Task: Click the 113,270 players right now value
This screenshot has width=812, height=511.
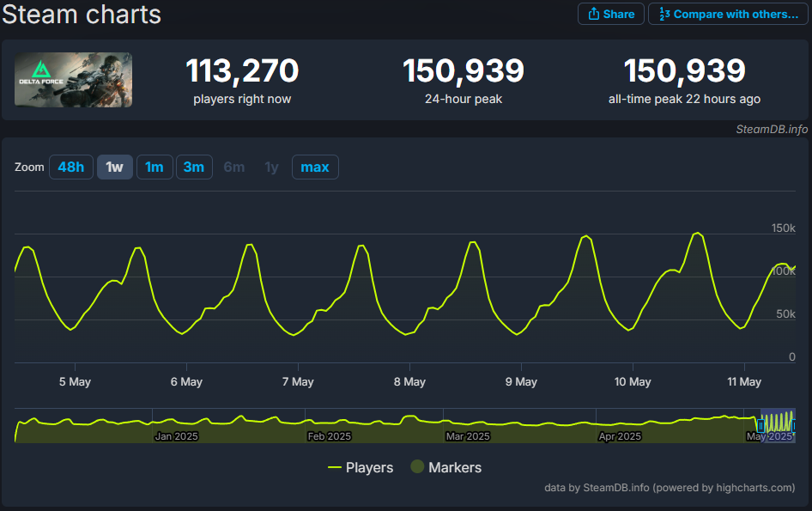Action: [x=242, y=70]
